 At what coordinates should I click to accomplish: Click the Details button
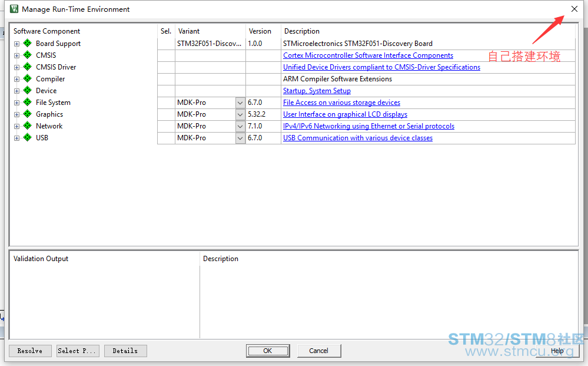click(x=125, y=351)
